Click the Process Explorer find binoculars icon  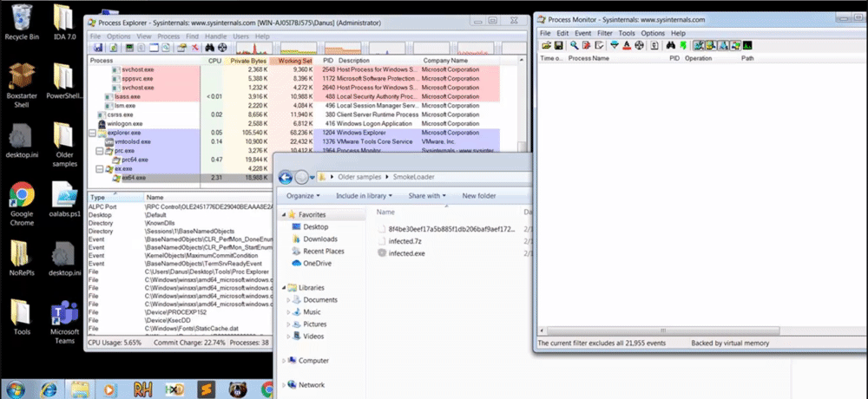(210, 48)
